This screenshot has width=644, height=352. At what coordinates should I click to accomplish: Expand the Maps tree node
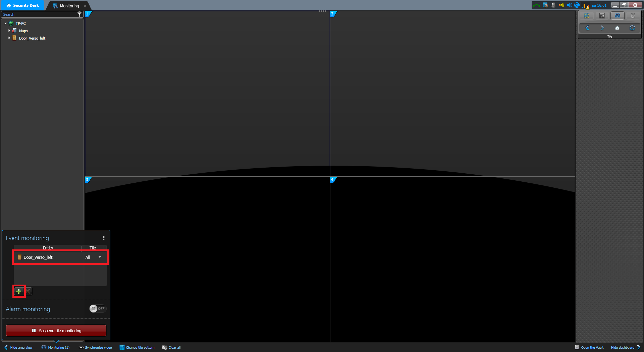pyautogui.click(x=9, y=31)
